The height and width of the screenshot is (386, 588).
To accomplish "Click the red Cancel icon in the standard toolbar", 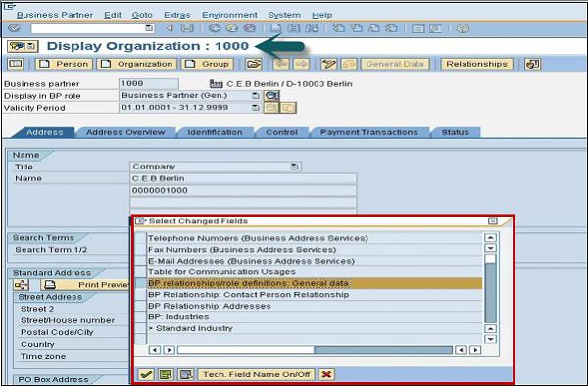I will click(249, 28).
